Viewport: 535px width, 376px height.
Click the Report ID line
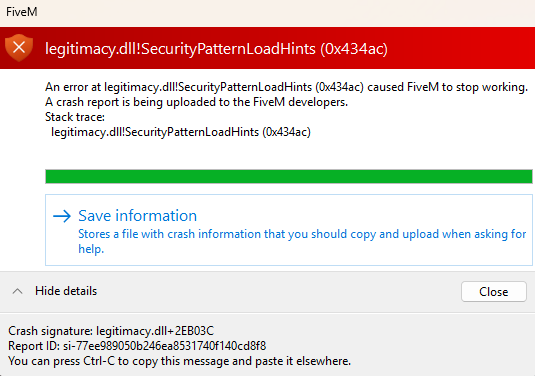(x=137, y=346)
